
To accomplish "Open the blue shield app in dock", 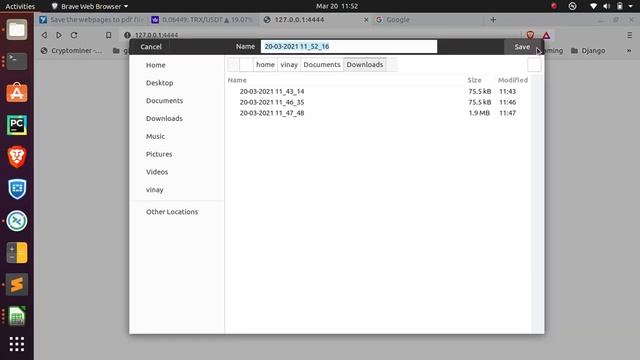I will [17, 189].
